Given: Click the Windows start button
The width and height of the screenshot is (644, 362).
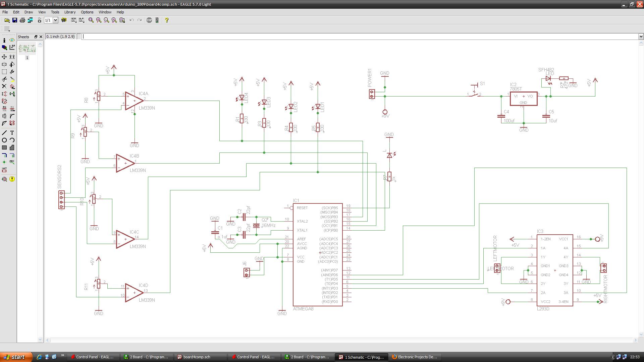Looking at the screenshot, I should pyautogui.click(x=16, y=357).
